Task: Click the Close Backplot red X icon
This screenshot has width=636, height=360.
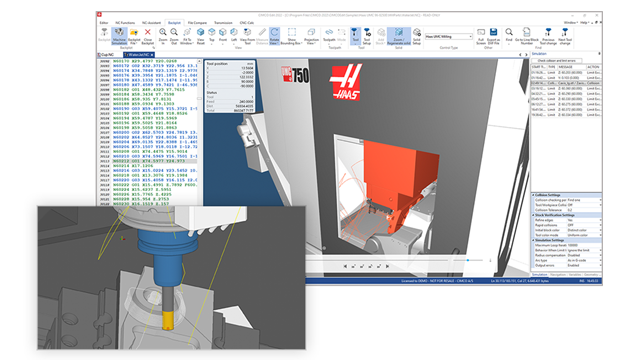Action: pyautogui.click(x=148, y=32)
